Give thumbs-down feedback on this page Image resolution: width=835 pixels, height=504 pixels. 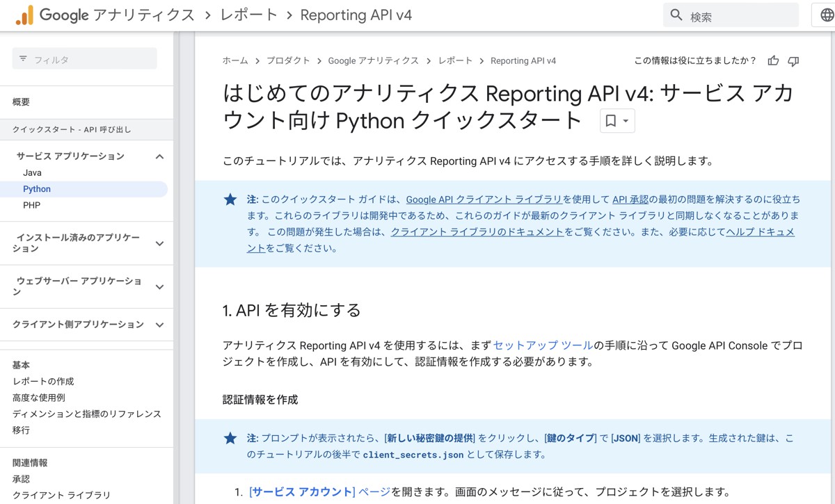click(x=793, y=60)
